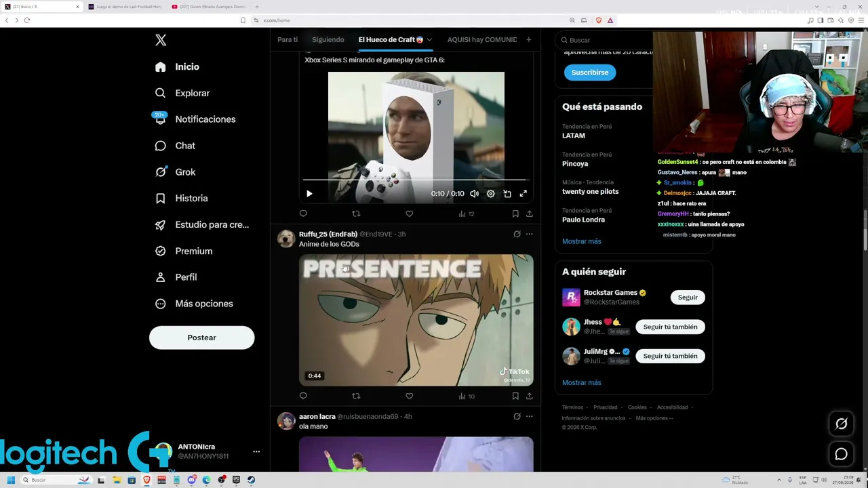Follow back Jhess
The width and height of the screenshot is (868, 488).
tap(670, 327)
